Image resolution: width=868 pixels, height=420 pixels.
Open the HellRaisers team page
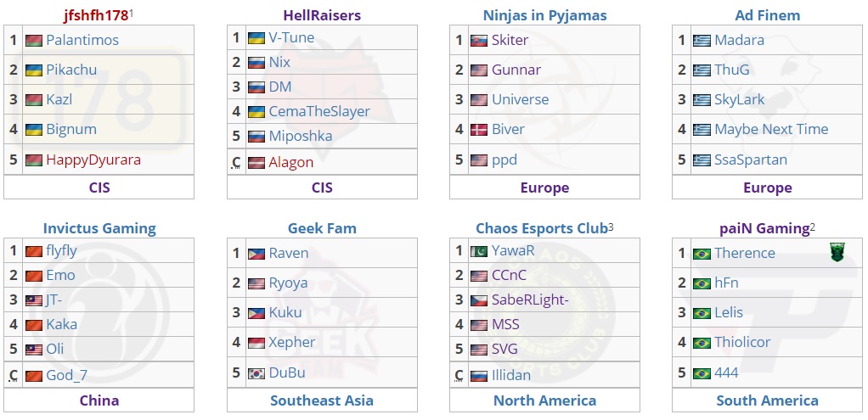click(x=322, y=15)
